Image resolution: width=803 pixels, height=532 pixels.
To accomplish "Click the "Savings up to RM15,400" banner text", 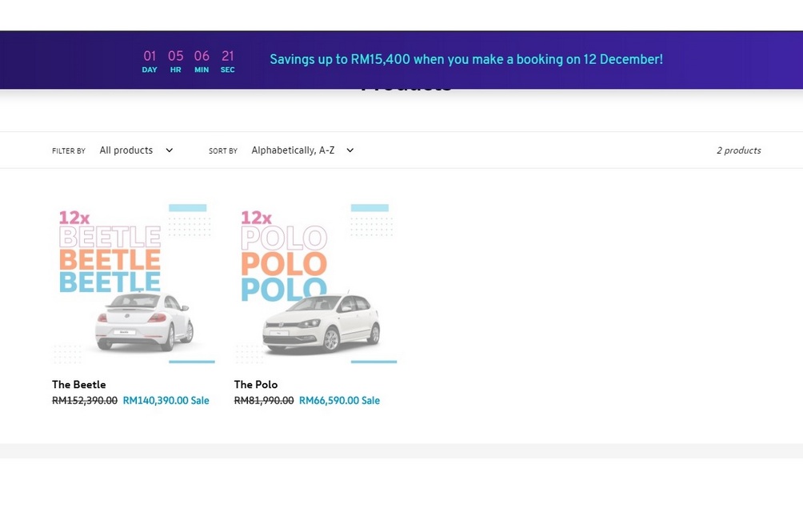I will pyautogui.click(x=465, y=59).
